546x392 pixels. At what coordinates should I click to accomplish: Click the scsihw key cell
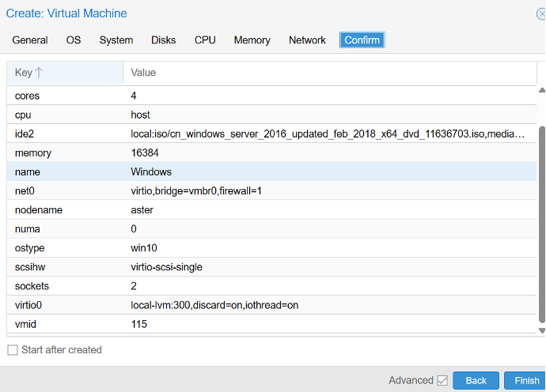pos(65,267)
